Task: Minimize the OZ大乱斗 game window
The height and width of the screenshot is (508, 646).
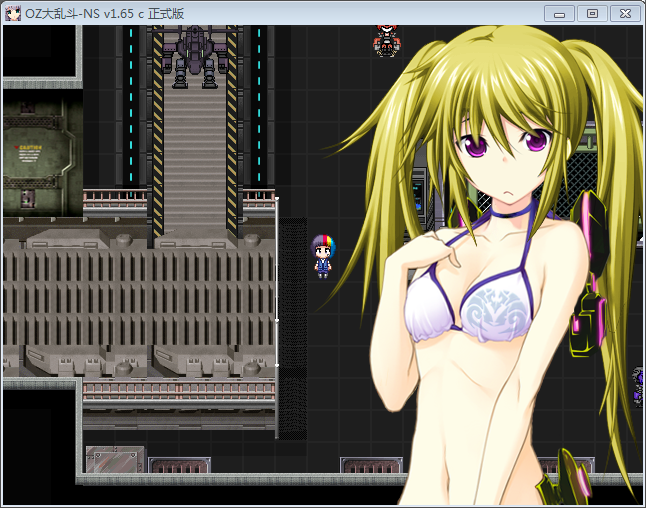Action: [559, 14]
